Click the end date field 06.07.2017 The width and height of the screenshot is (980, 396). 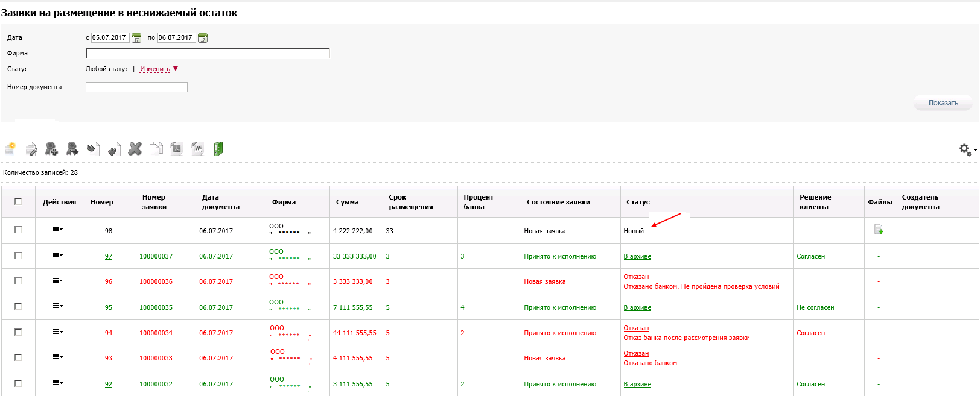coord(176,37)
